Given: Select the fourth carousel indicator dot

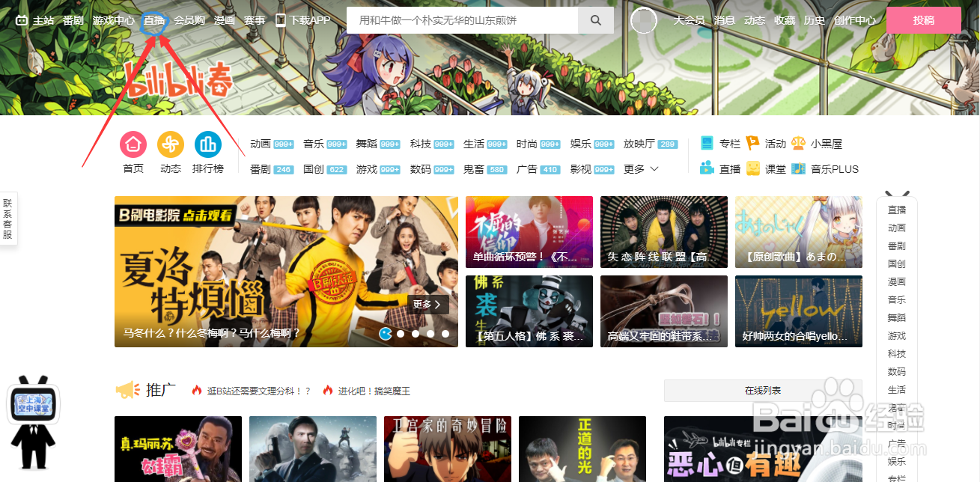Looking at the screenshot, I should 430,334.
